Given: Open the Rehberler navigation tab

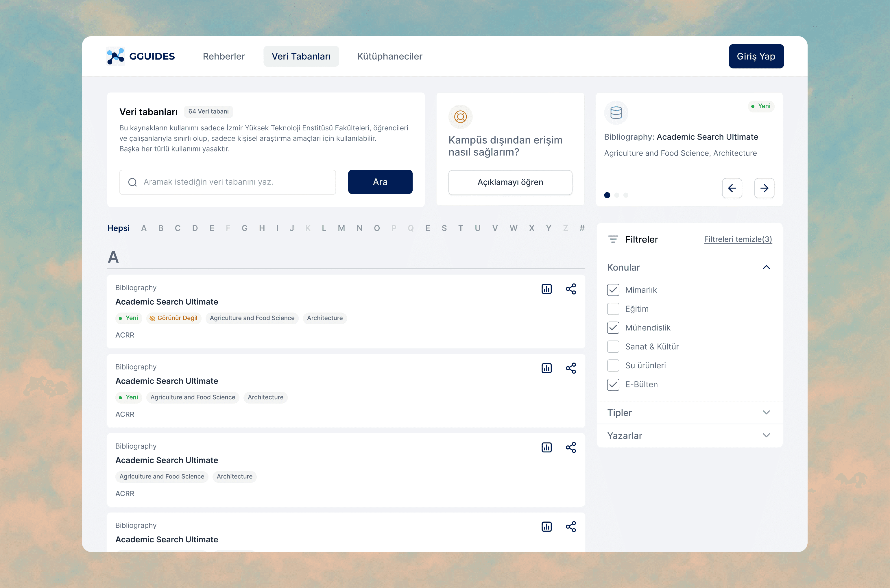Looking at the screenshot, I should click(224, 56).
